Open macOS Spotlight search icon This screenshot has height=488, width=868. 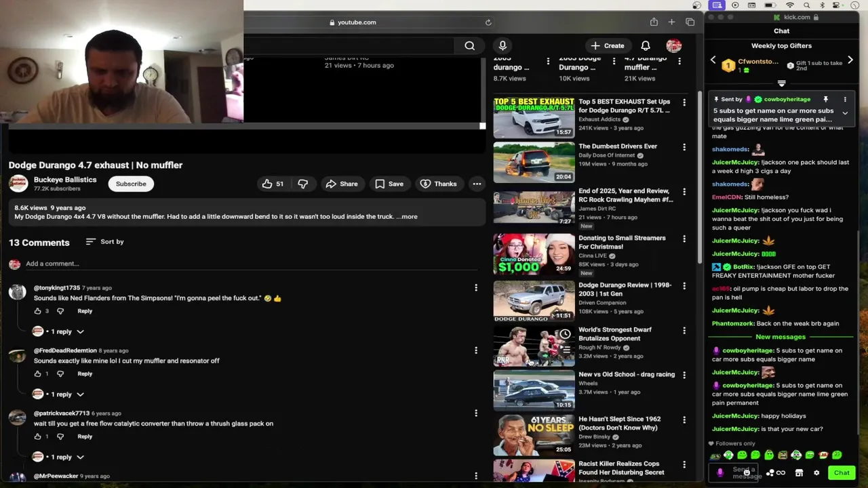pyautogui.click(x=806, y=5)
